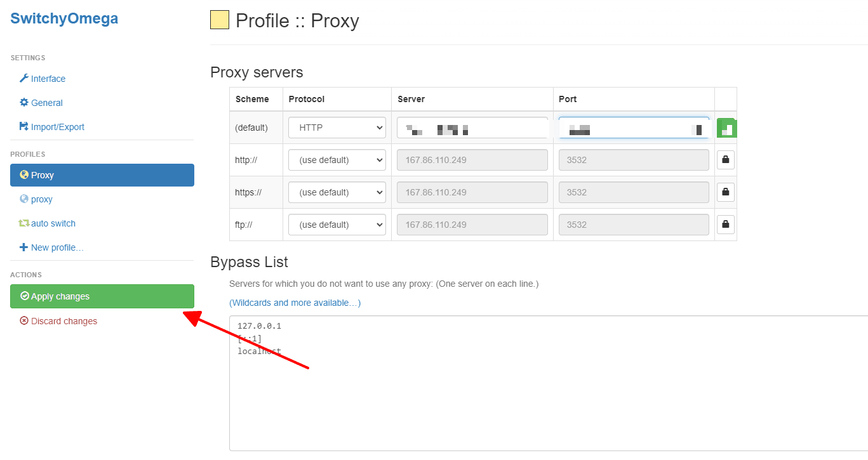Click the cross icon beside Discard changes
This screenshot has height=460, width=868.
click(x=25, y=321)
